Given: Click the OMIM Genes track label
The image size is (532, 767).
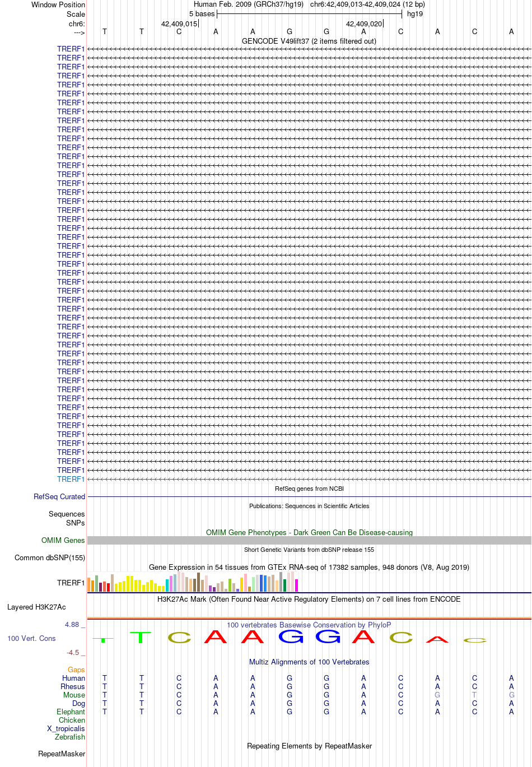Looking at the screenshot, I should pyautogui.click(x=63, y=541).
